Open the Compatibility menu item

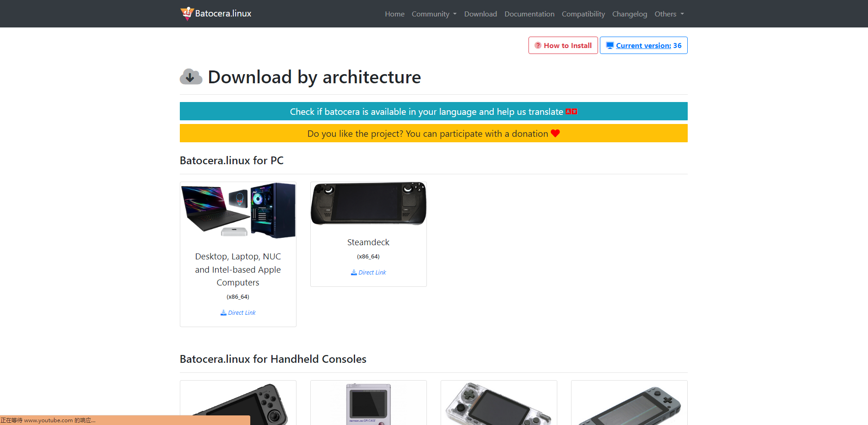point(583,14)
